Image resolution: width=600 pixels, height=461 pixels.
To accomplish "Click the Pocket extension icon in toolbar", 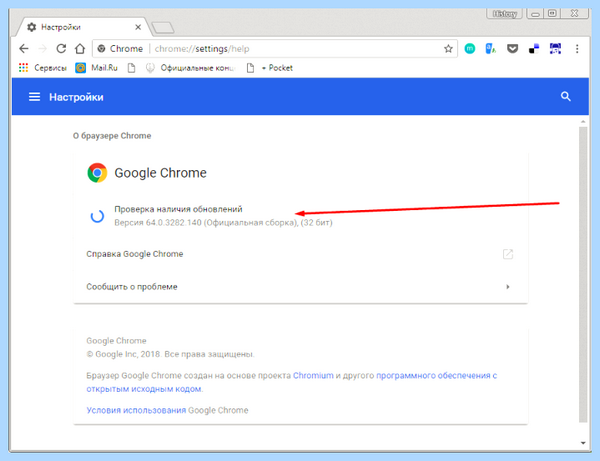I will (x=512, y=49).
